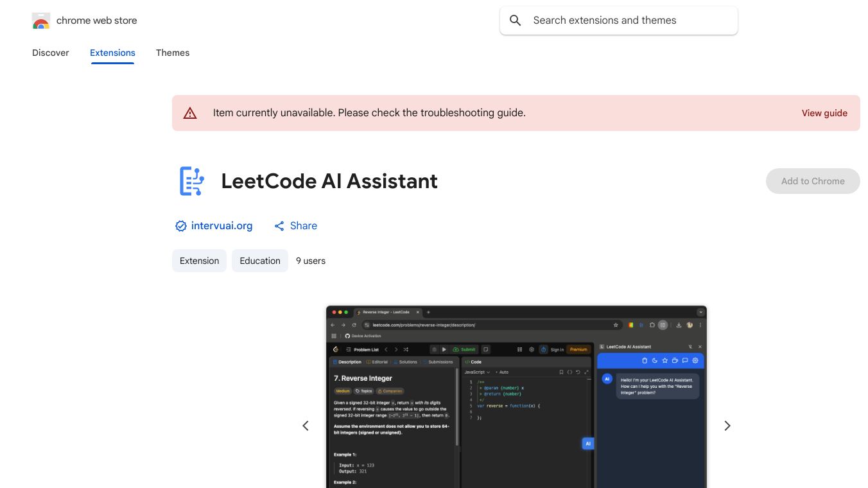
Task: Visit the intervuai.org publisher link
Action: click(x=221, y=226)
